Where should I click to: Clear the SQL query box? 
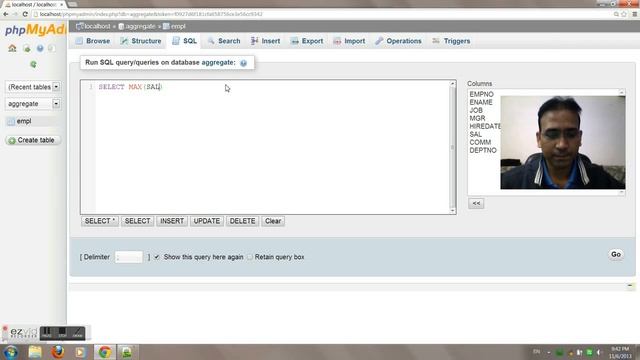pos(273,221)
